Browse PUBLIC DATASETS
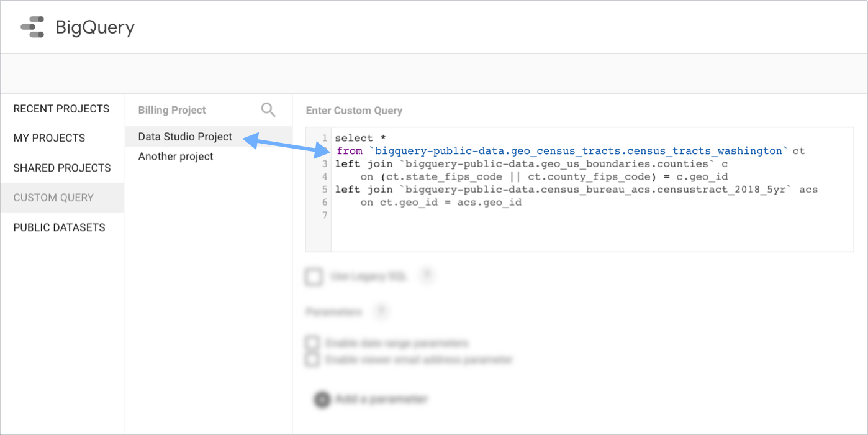868x435 pixels. pos(59,227)
